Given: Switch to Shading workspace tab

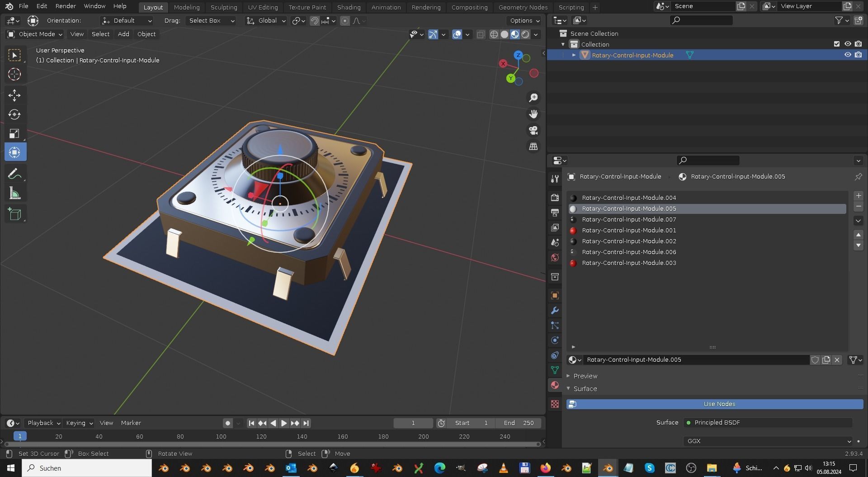Looking at the screenshot, I should point(349,7).
